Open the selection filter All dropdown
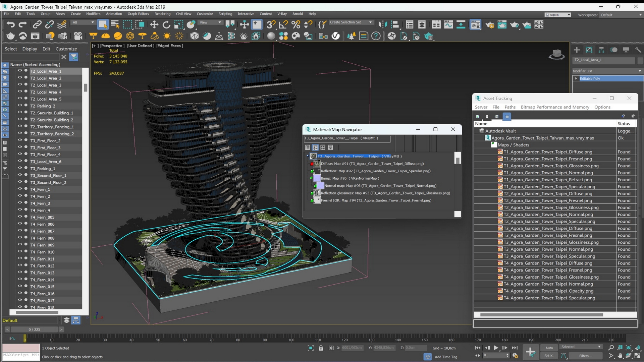The height and width of the screenshot is (362, 644). click(83, 22)
